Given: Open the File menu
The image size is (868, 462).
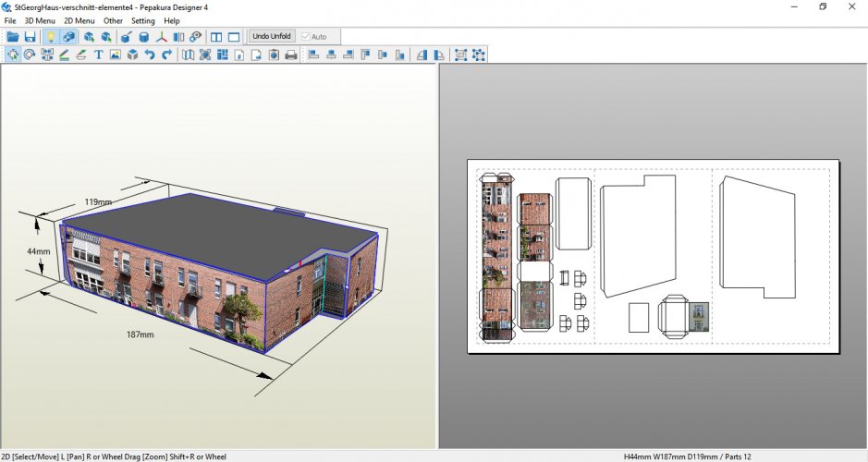Looking at the screenshot, I should [x=10, y=20].
